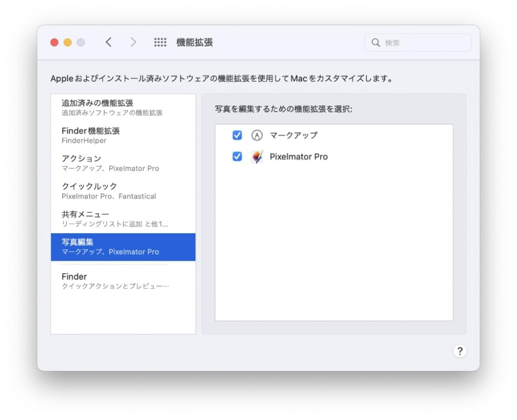
Task: Uncheck the Pixelmator Pro extension checkbox
Action: pos(237,157)
